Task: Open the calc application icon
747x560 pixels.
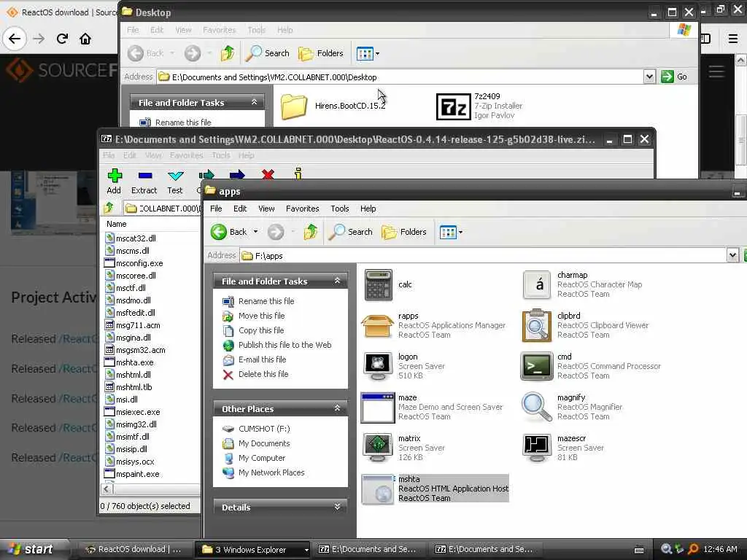Action: click(x=379, y=285)
